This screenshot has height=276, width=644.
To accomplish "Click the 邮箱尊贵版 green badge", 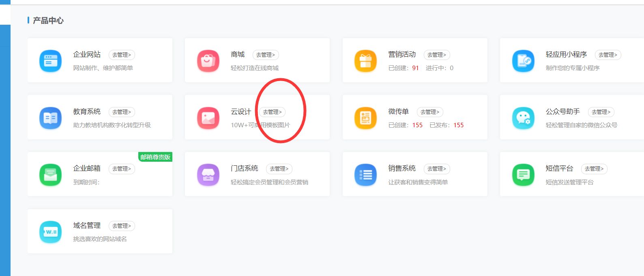I will [155, 157].
